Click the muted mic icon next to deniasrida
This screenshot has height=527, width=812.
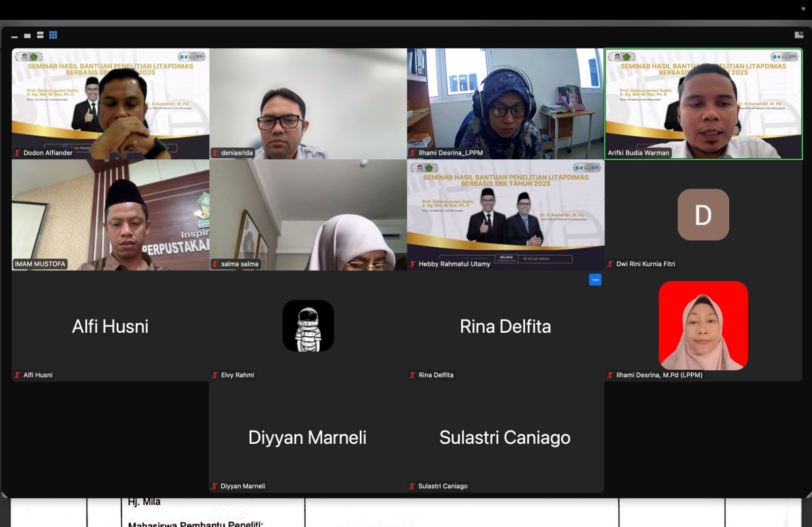point(215,153)
